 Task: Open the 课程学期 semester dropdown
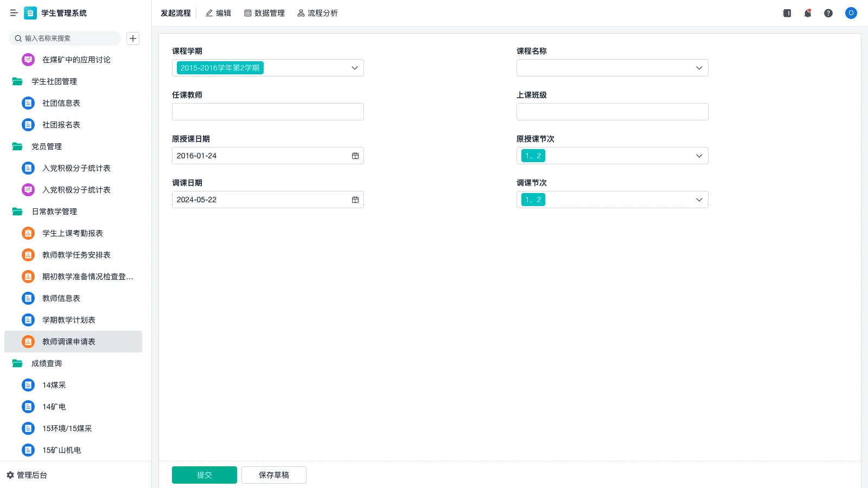(354, 68)
